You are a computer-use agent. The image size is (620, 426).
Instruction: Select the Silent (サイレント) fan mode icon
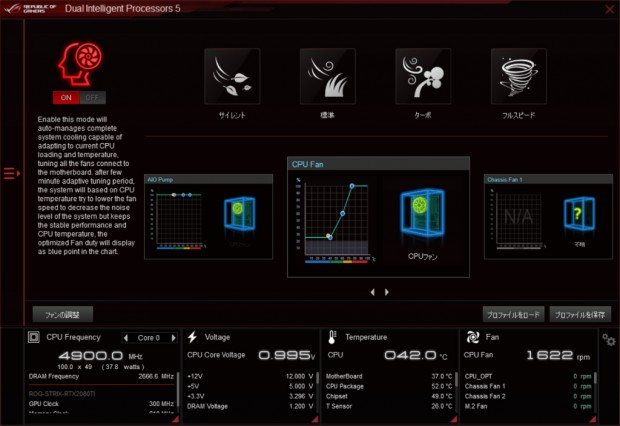(x=232, y=76)
